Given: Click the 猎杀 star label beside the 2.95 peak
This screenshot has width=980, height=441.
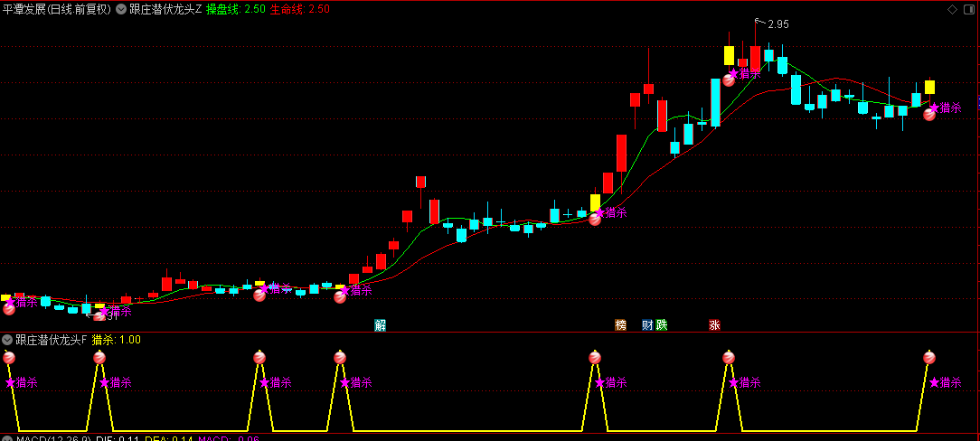Looking at the screenshot, I should click(x=745, y=73).
